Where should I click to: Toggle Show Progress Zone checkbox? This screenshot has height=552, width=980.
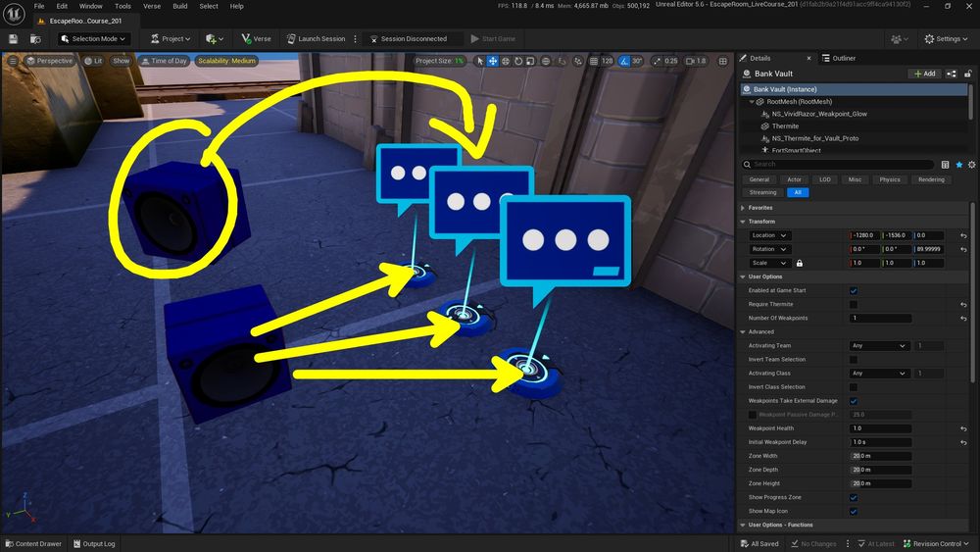click(x=854, y=498)
